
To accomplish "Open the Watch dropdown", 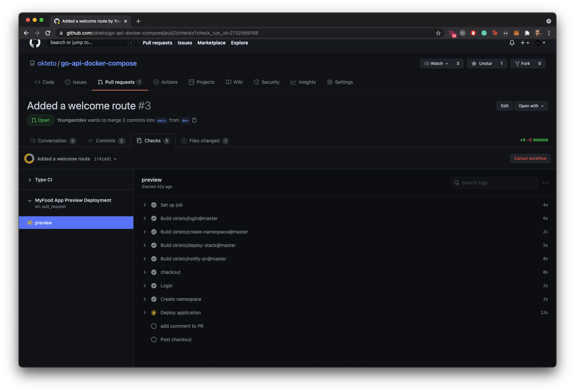I will click(436, 64).
